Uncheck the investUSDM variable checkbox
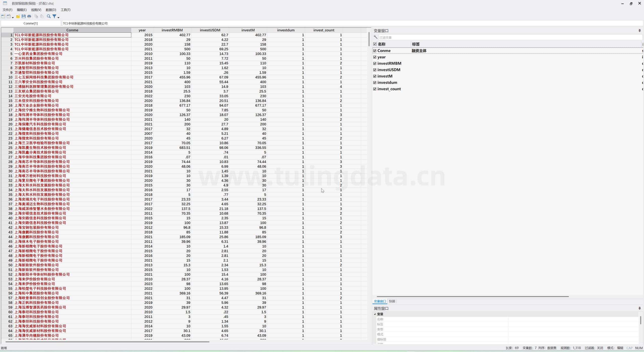Screen dimensions: 644x352 tap(375, 70)
